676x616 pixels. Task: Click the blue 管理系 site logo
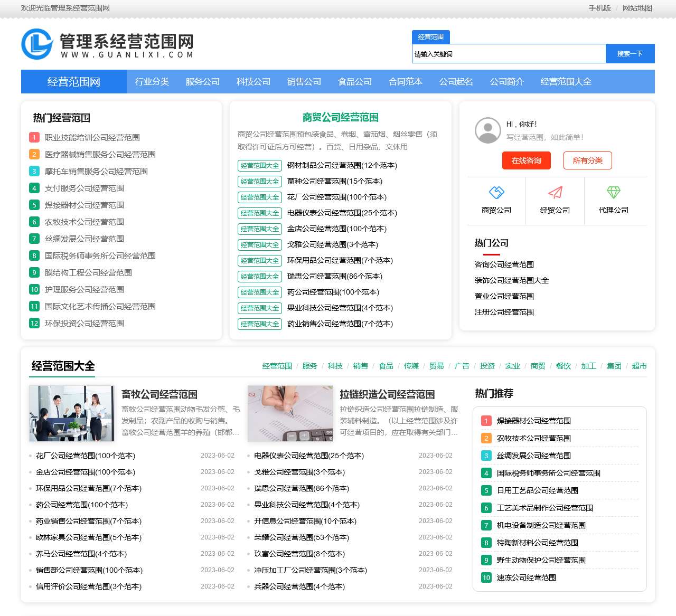coord(36,44)
